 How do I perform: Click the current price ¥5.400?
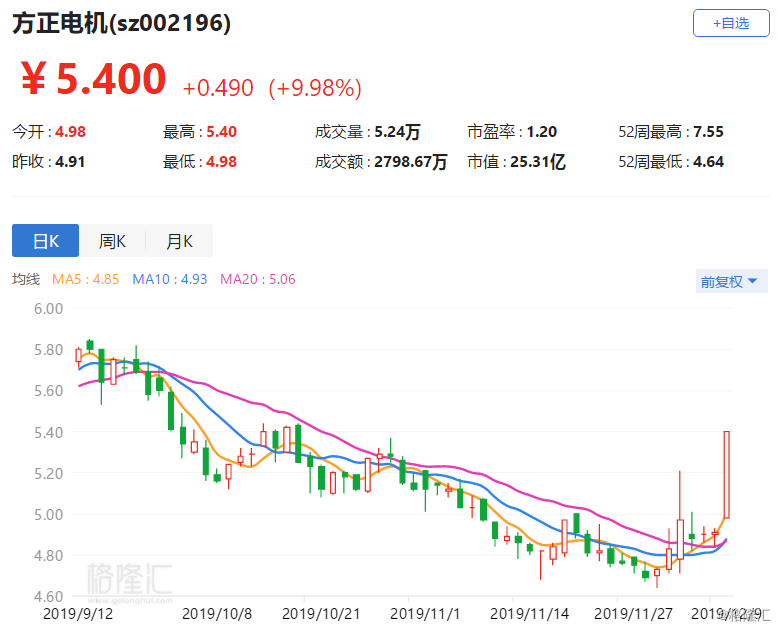coord(93,78)
